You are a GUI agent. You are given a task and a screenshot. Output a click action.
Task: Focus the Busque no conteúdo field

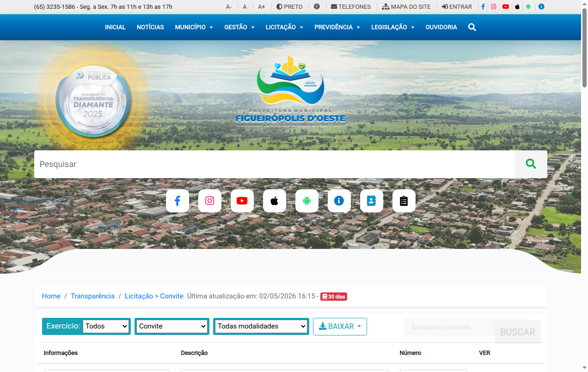click(x=449, y=327)
